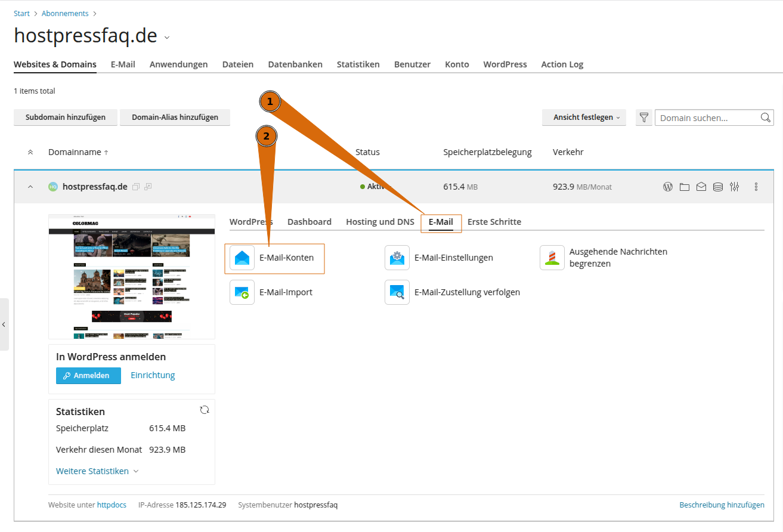Open the Anwendungen tab
783x532 pixels.
[x=179, y=64]
